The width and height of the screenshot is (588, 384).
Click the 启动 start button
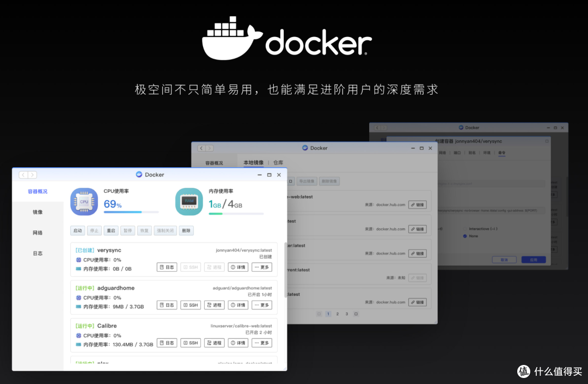78,230
